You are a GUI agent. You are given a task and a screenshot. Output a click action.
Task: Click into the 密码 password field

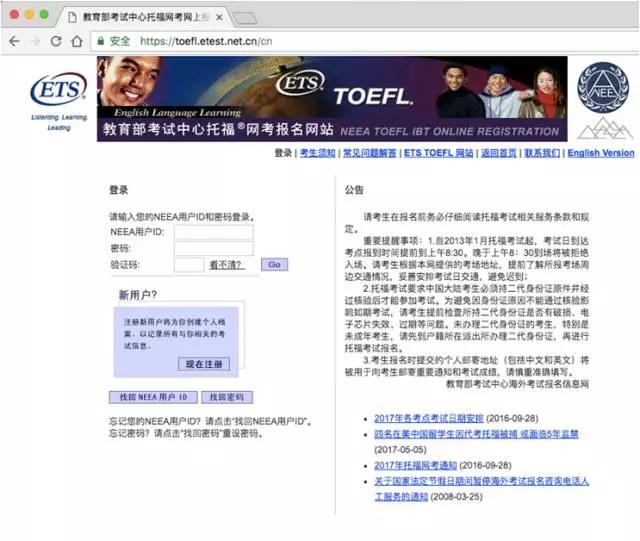(213, 248)
